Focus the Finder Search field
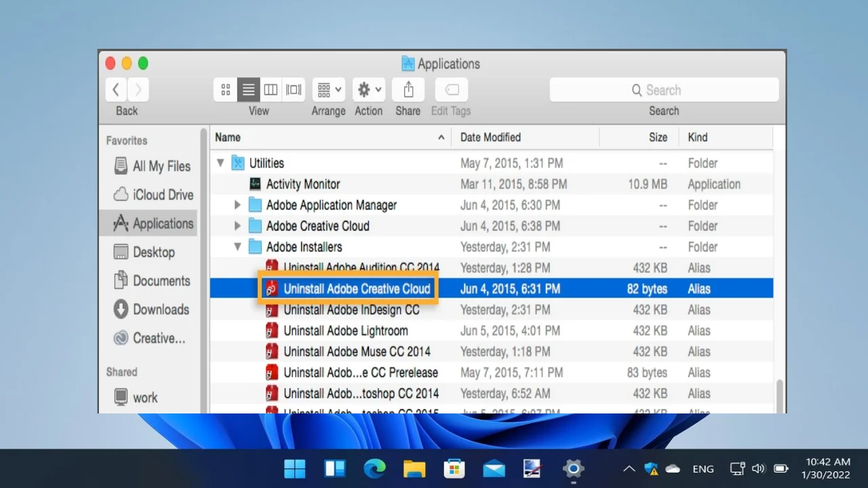 click(x=664, y=89)
